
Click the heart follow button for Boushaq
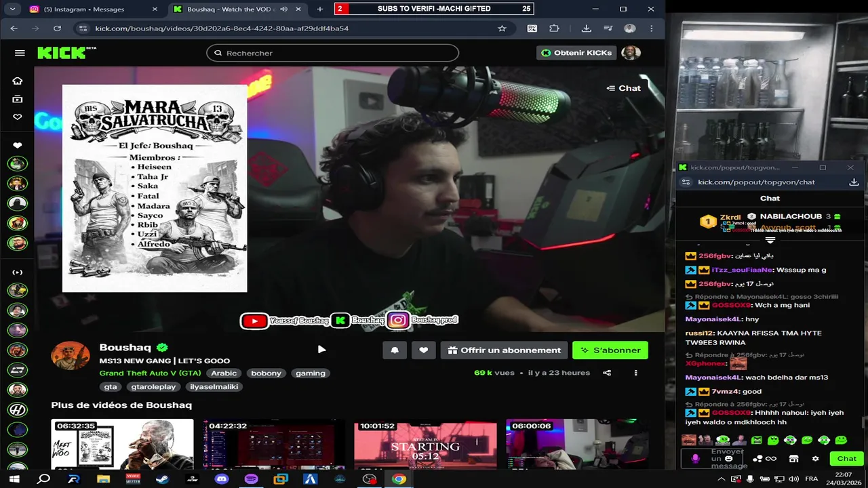coord(423,350)
